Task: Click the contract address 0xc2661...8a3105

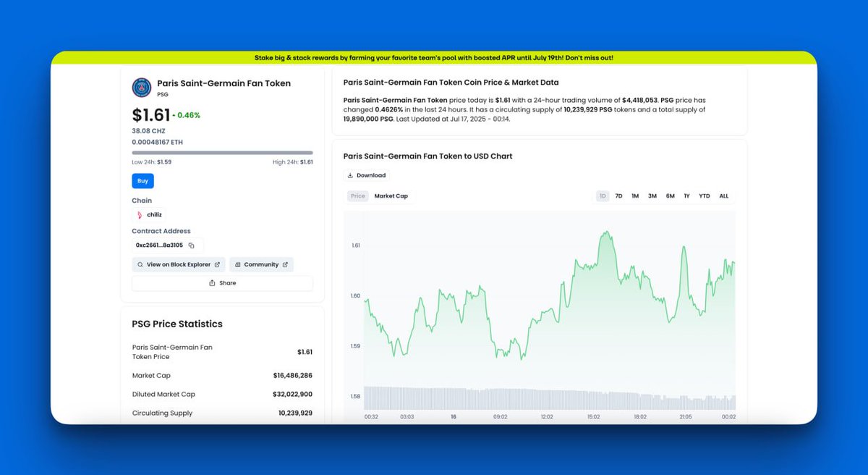Action: [159, 245]
